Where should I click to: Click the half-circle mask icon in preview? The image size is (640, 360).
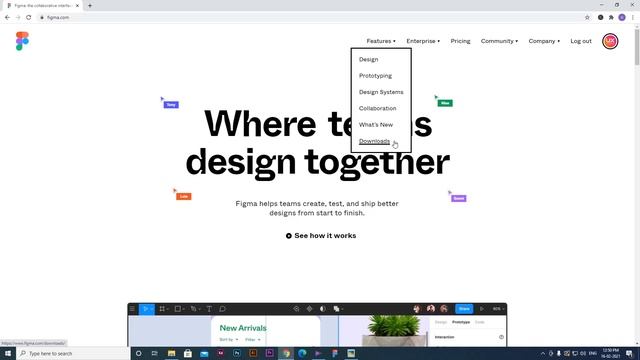(322, 309)
